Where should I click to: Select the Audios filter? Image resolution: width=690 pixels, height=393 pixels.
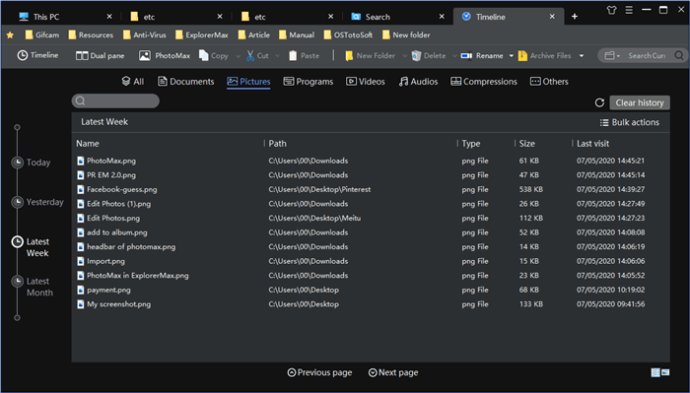click(x=418, y=81)
